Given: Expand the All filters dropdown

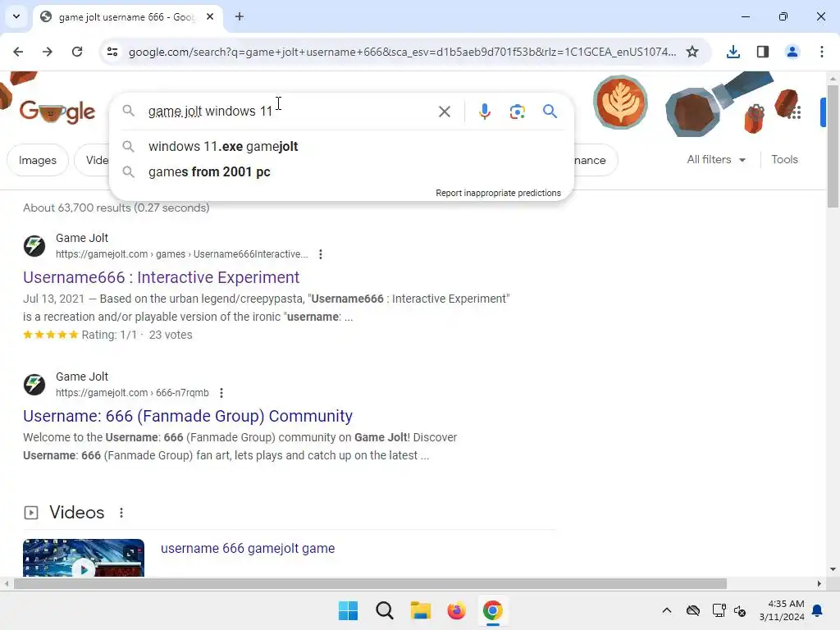Looking at the screenshot, I should pos(716,160).
